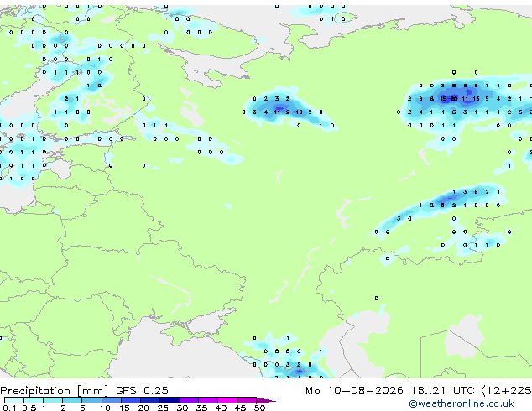Click the '45' legend scale label

coord(240,408)
